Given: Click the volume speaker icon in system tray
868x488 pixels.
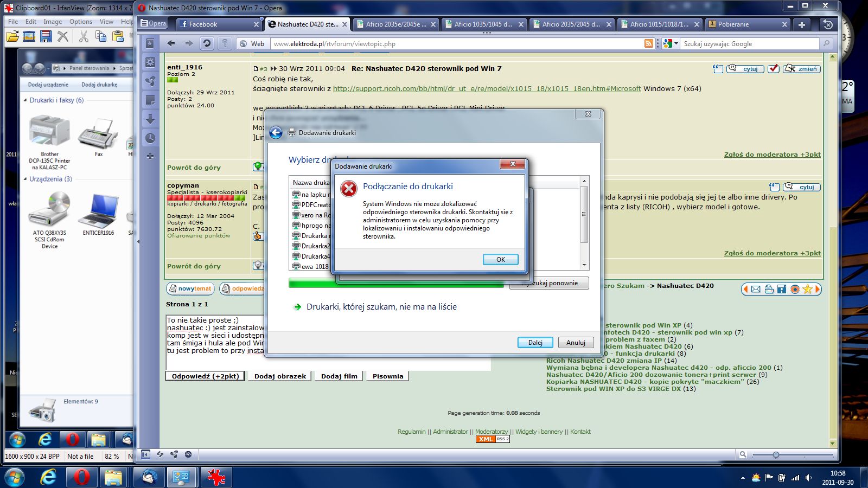Looking at the screenshot, I should [809, 478].
